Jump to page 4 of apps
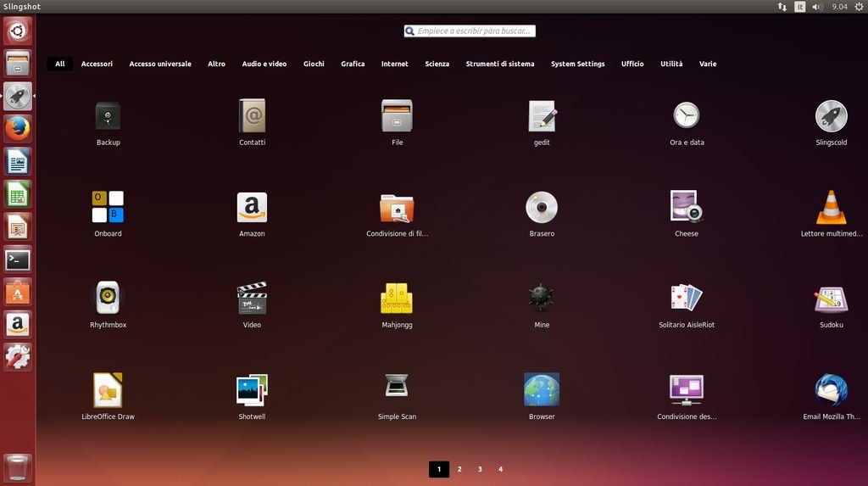The width and height of the screenshot is (868, 486). [500, 469]
